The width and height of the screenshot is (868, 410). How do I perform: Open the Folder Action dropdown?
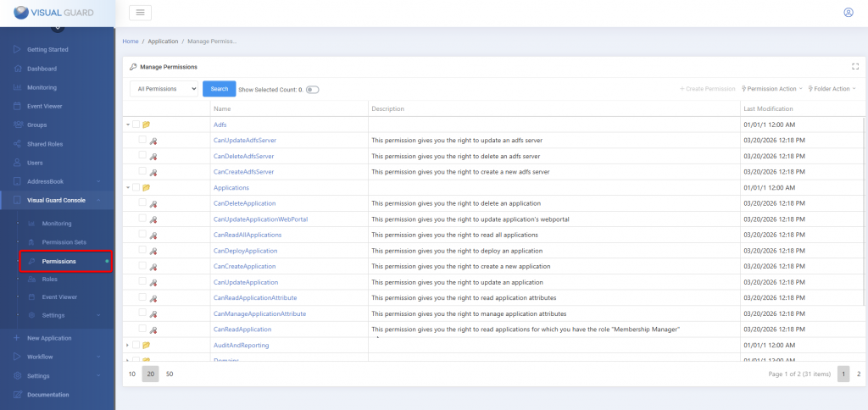(832, 88)
